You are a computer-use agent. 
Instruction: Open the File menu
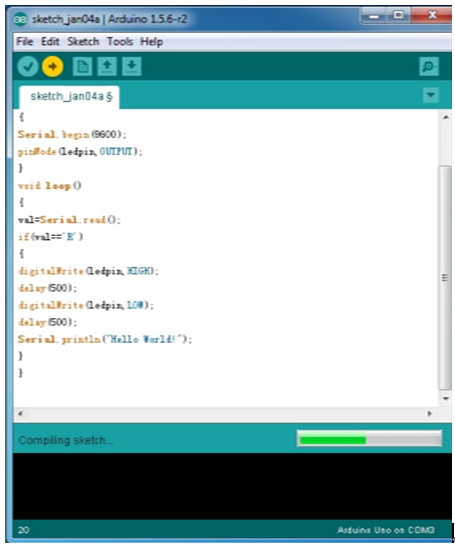pos(25,42)
